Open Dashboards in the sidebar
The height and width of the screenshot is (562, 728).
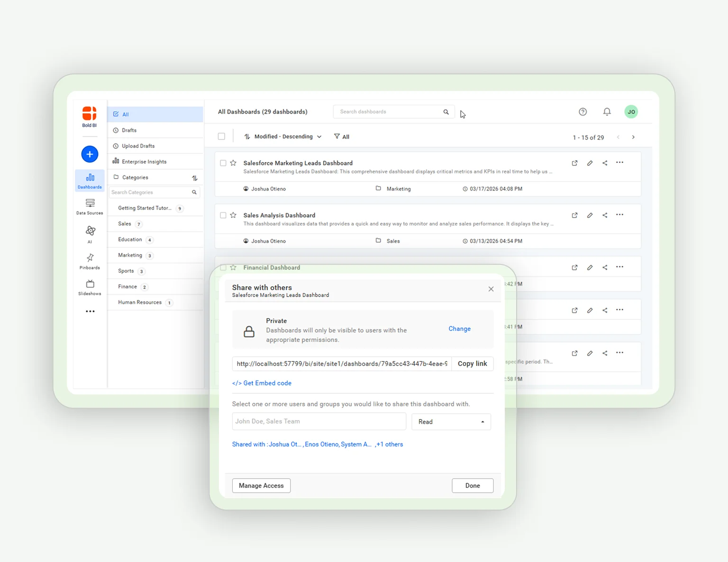[90, 181]
